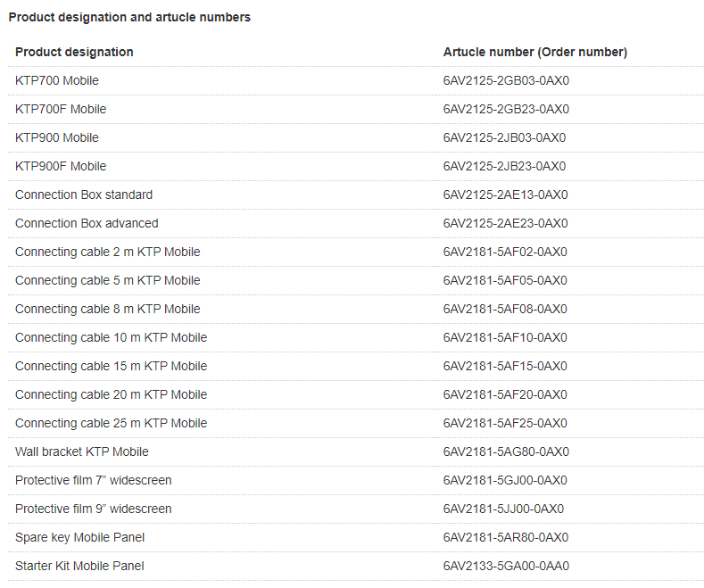The height and width of the screenshot is (588, 704).
Task: Select article number 6AV2125-2GB03-0AX0
Action: pyautogui.click(x=506, y=80)
